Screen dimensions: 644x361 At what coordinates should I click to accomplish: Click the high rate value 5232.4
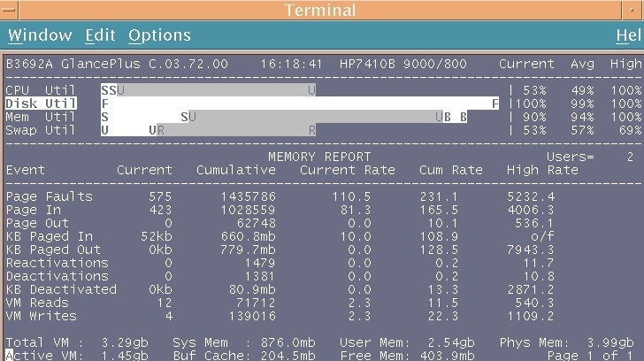click(x=531, y=196)
